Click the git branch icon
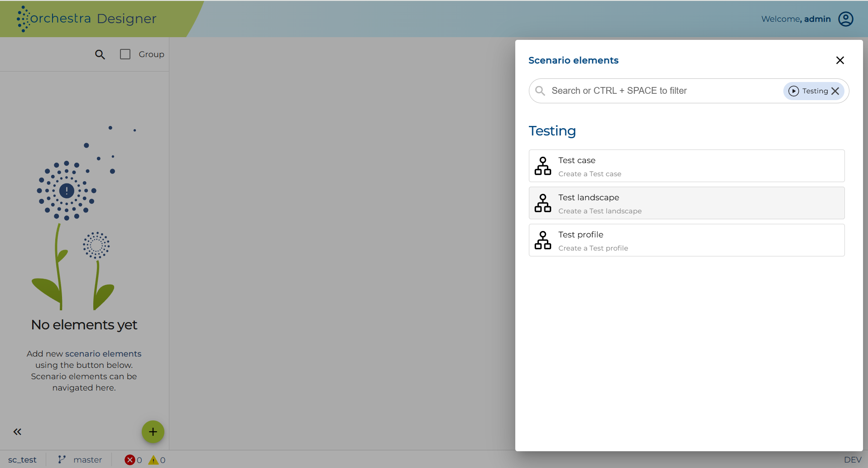868x468 pixels. click(62, 459)
